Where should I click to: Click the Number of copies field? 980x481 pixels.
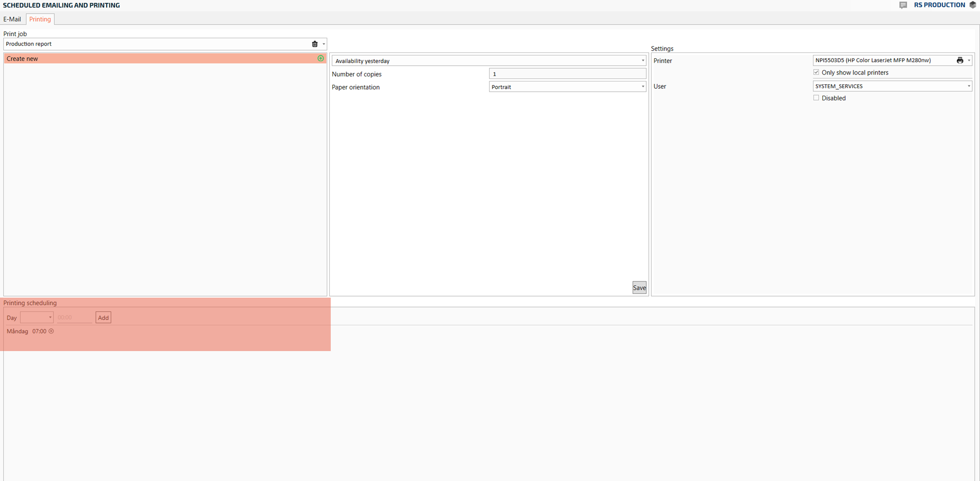(567, 74)
